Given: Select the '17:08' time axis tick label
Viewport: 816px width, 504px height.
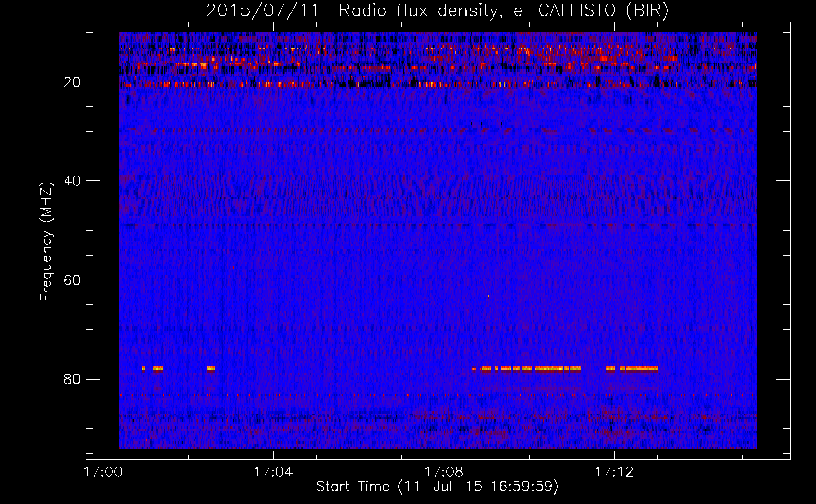Looking at the screenshot, I should point(444,472).
